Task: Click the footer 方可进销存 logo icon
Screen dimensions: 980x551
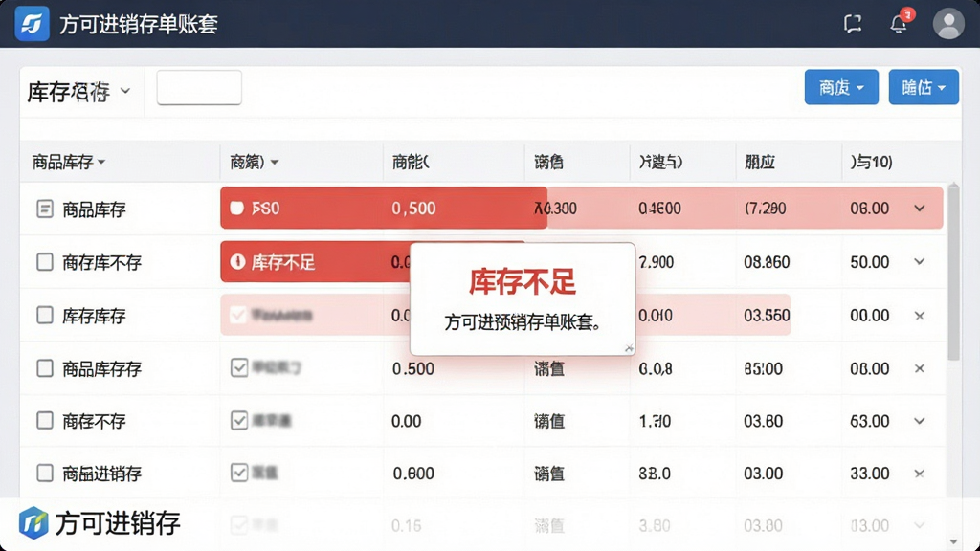Action: tap(33, 523)
